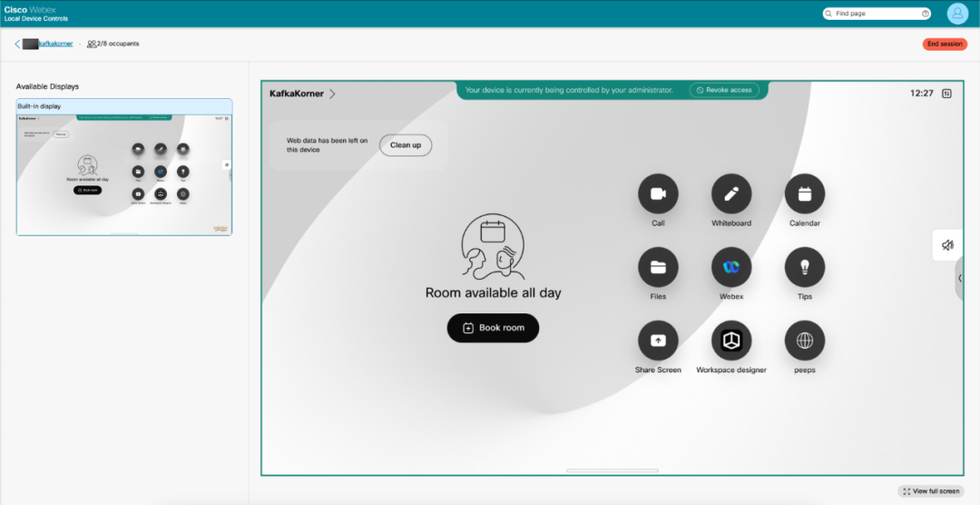Image resolution: width=980 pixels, height=505 pixels.
Task: Start Share Screen on the device
Action: (x=658, y=341)
